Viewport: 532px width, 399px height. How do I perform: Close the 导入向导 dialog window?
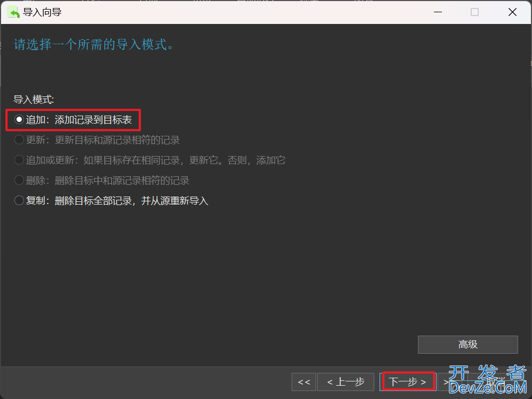tap(512, 12)
